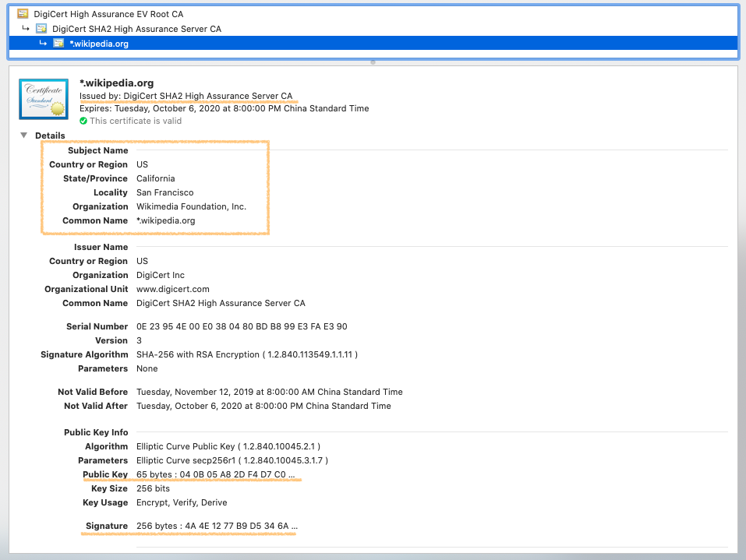Click Locality value San Francisco

pyautogui.click(x=165, y=192)
